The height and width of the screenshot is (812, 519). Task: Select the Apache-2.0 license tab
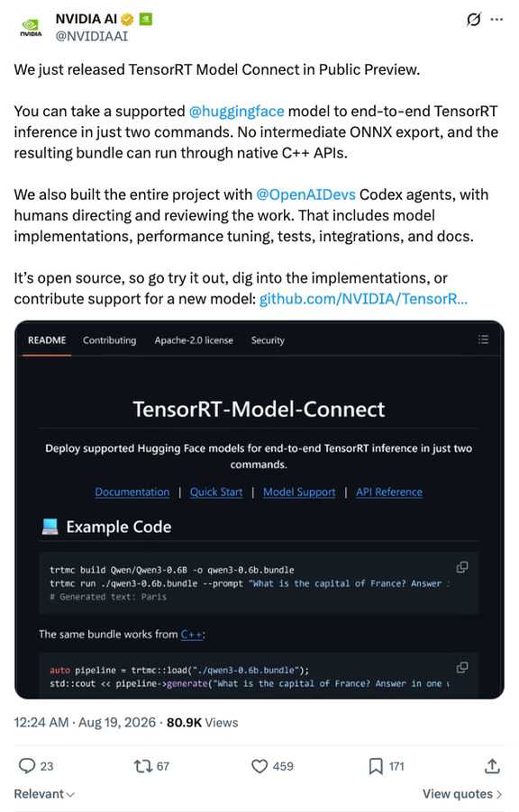(194, 340)
